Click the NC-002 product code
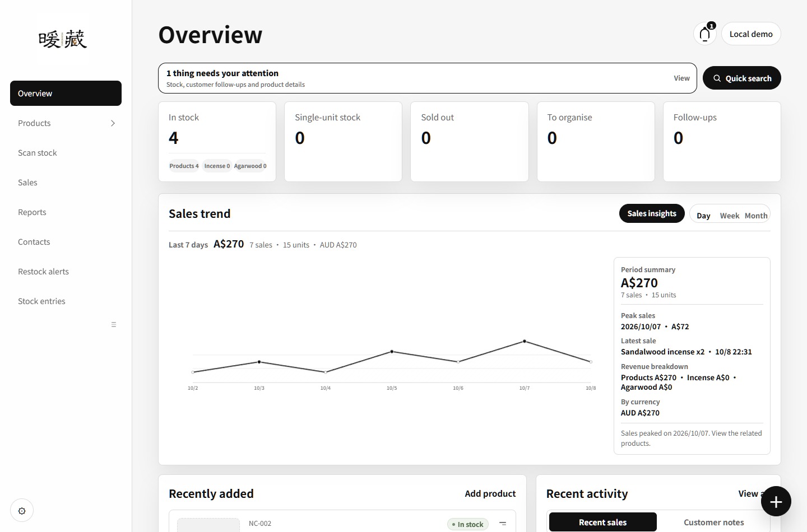 pos(260,524)
